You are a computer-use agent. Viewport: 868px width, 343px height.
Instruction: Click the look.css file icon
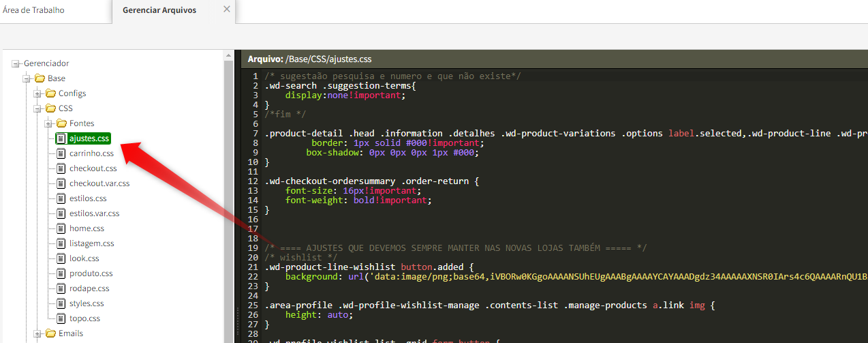61,258
